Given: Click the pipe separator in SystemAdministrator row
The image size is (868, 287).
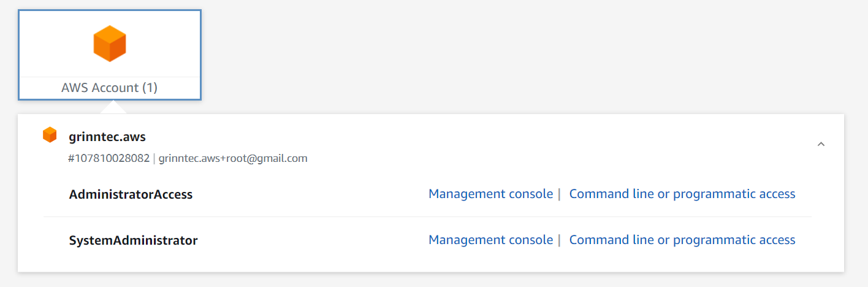Looking at the screenshot, I should (x=559, y=240).
